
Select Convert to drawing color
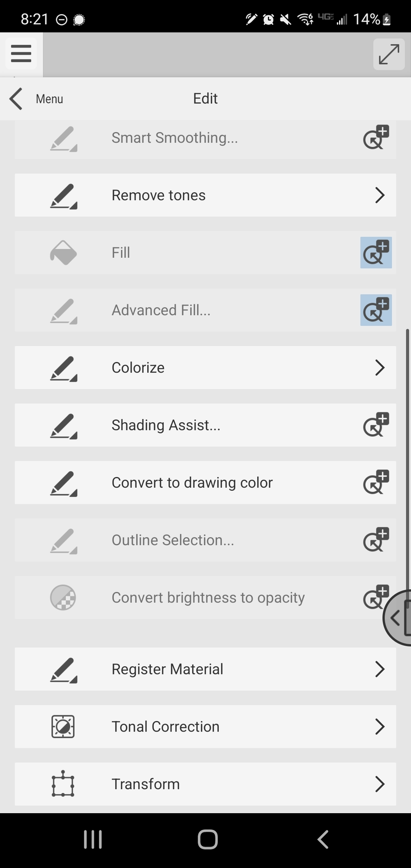click(x=205, y=483)
